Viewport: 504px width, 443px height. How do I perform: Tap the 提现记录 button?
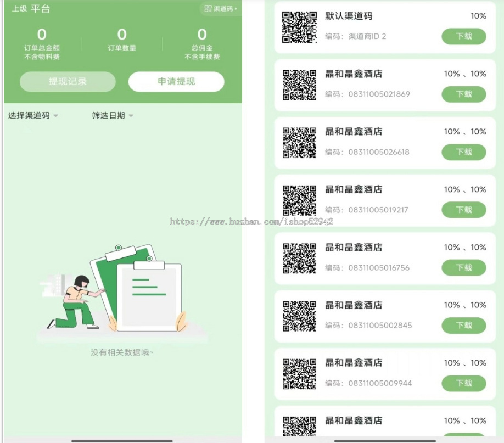click(x=68, y=81)
